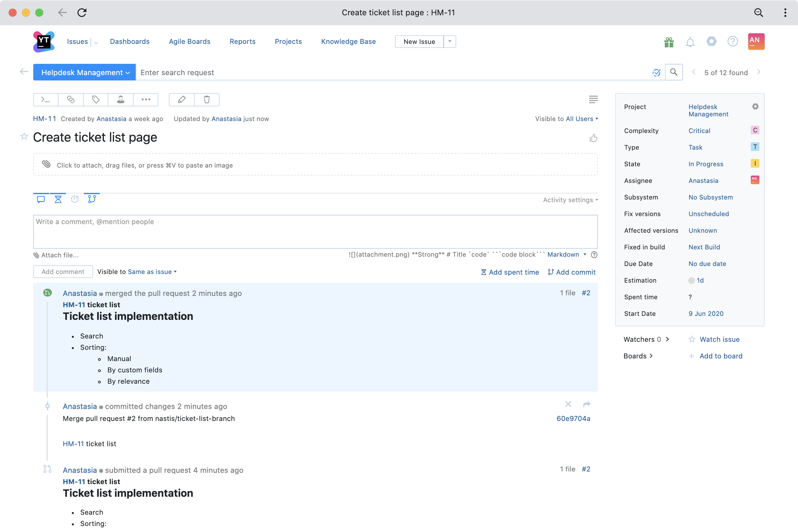The width and height of the screenshot is (798, 532).
Task: Open the browser vertical dots menu
Action: tap(785, 13)
